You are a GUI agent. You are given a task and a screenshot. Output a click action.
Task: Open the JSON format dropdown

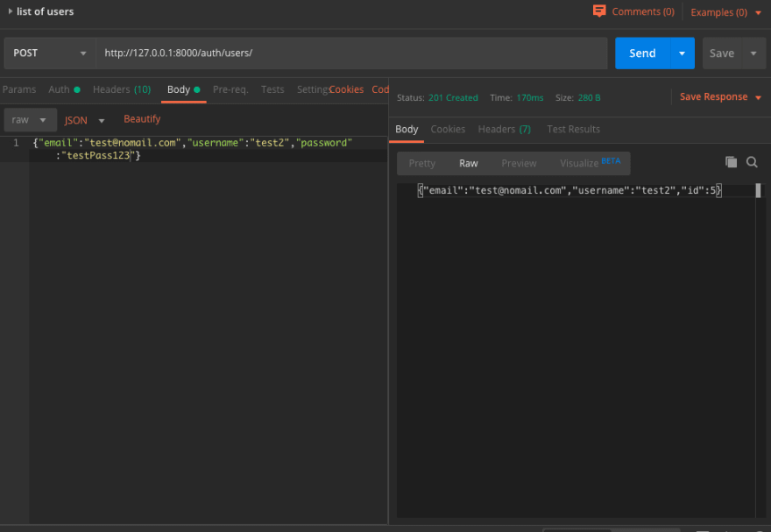pyautogui.click(x=85, y=120)
